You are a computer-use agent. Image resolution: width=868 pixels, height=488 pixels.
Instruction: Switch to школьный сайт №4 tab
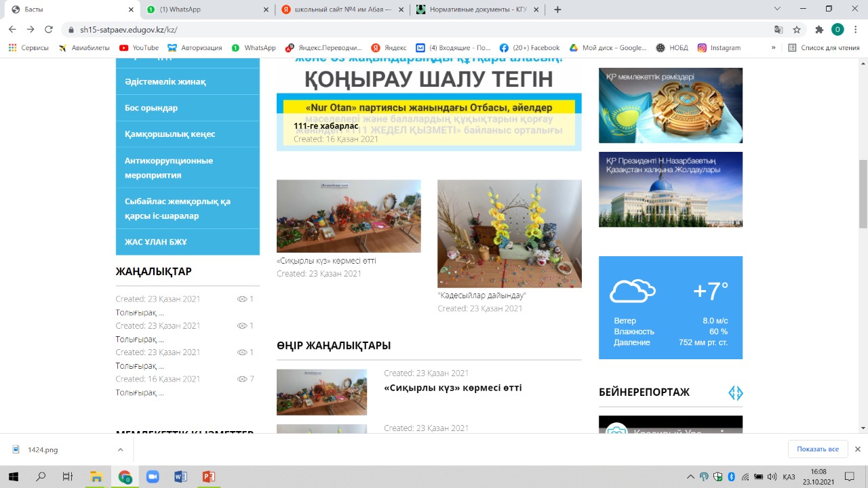coord(343,9)
